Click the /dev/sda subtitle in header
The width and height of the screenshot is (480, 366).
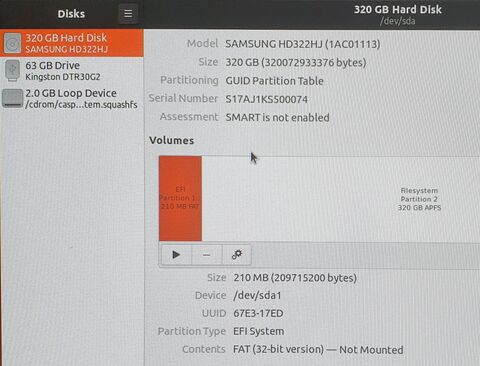coord(397,21)
